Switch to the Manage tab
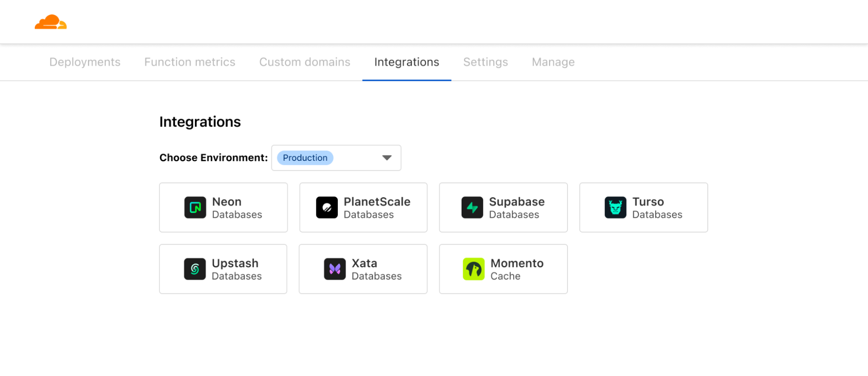The height and width of the screenshot is (376, 868). (x=553, y=62)
